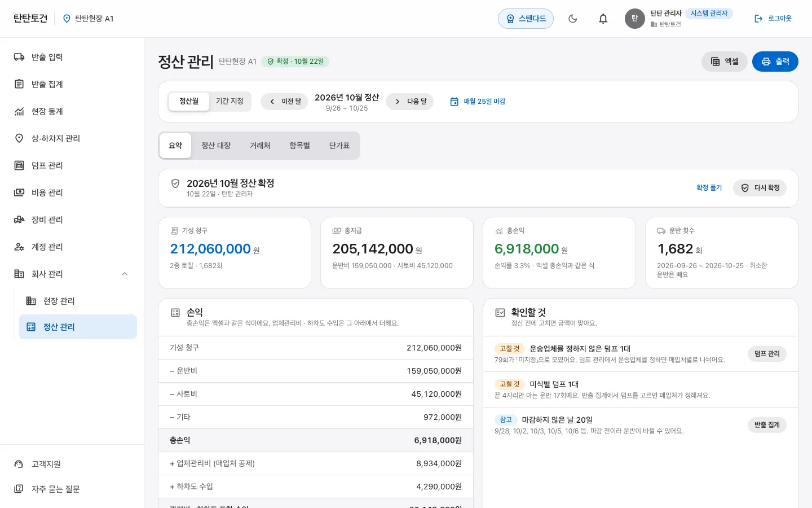Select the 정산월 mode toggle

189,102
